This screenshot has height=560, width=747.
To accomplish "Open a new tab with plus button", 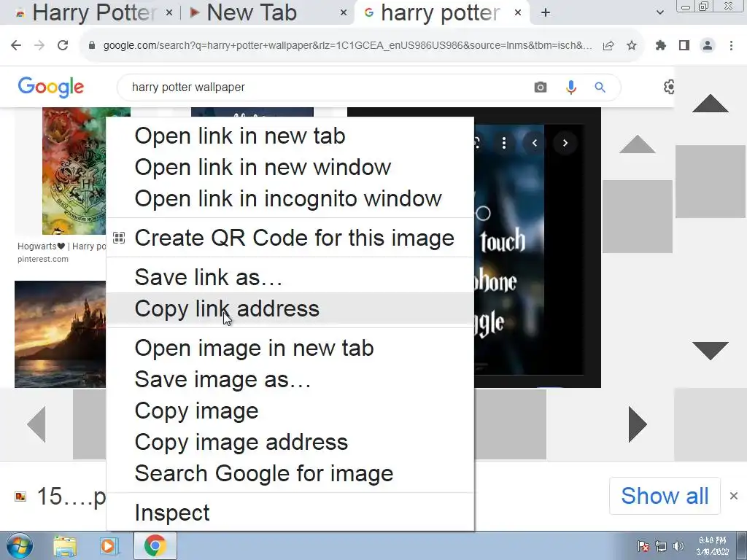I will point(546,13).
